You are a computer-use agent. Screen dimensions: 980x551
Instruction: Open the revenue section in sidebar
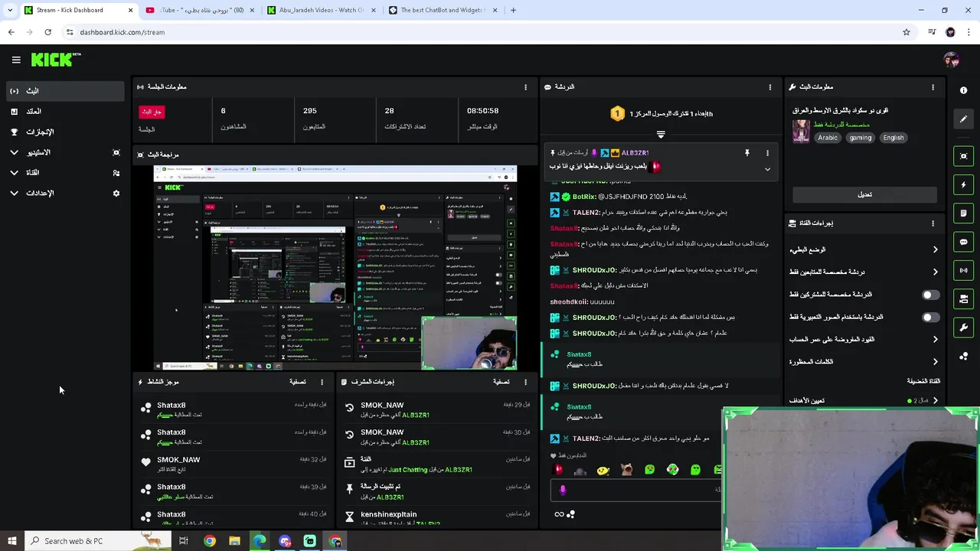tap(64, 112)
